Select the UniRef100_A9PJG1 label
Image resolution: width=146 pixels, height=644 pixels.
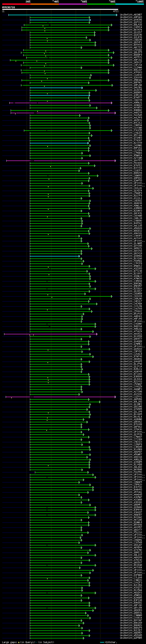click(131, 60)
